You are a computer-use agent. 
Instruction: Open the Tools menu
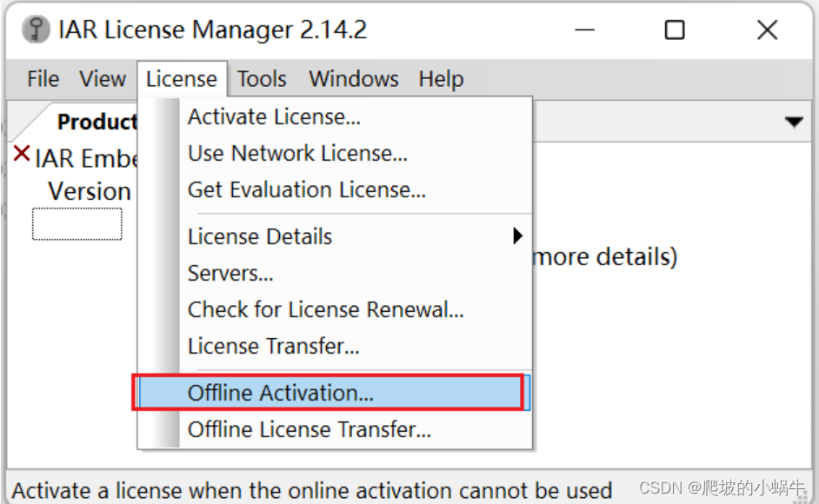(262, 79)
